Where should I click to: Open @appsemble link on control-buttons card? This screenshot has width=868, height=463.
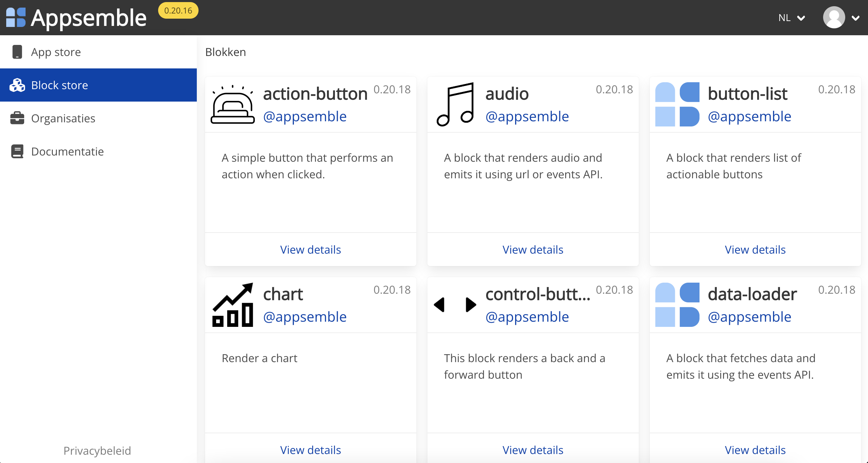(x=527, y=317)
